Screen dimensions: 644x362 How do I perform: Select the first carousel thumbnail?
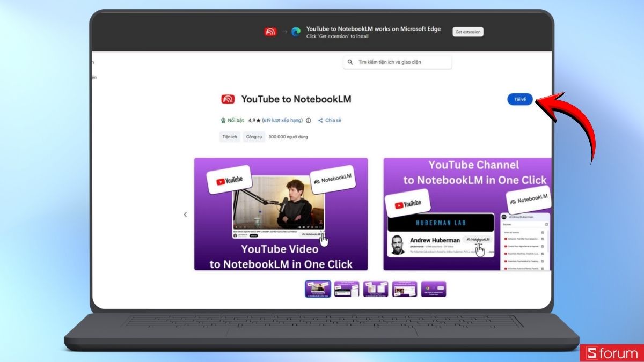coord(318,289)
